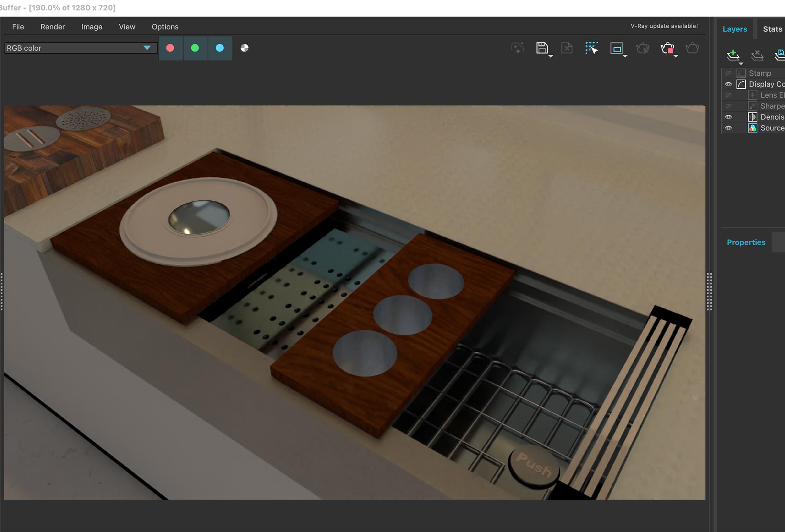The height and width of the screenshot is (532, 785).
Task: Toggle the red channel button
Action: click(170, 48)
